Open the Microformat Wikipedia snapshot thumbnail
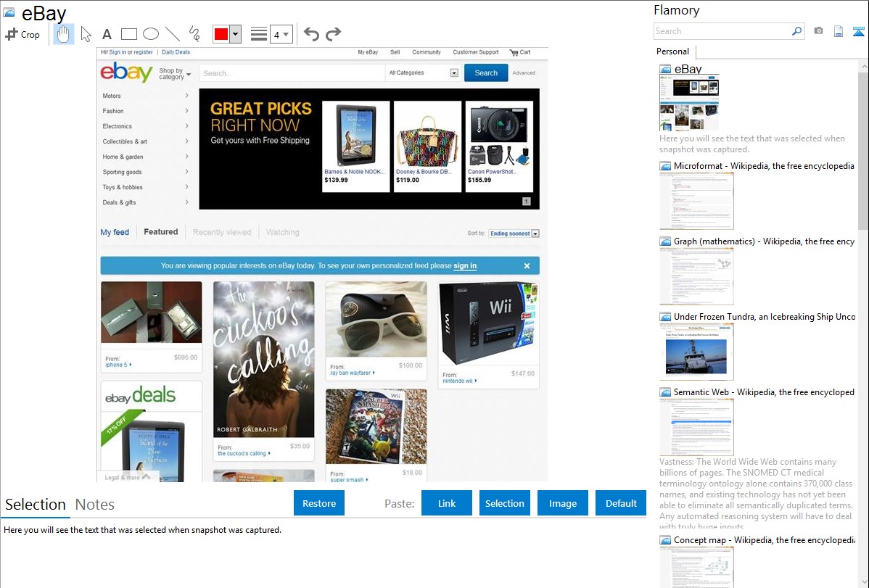The width and height of the screenshot is (869, 588). click(696, 201)
